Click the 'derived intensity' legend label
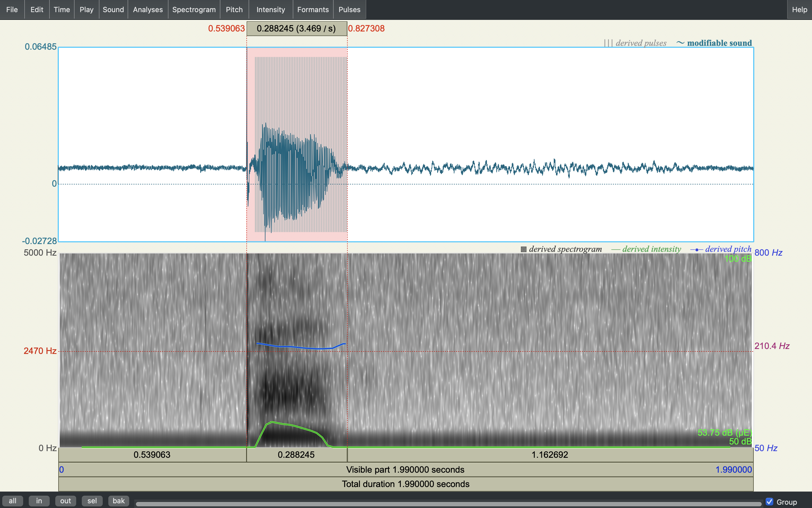Screen dimensions: 812x508 651,249
